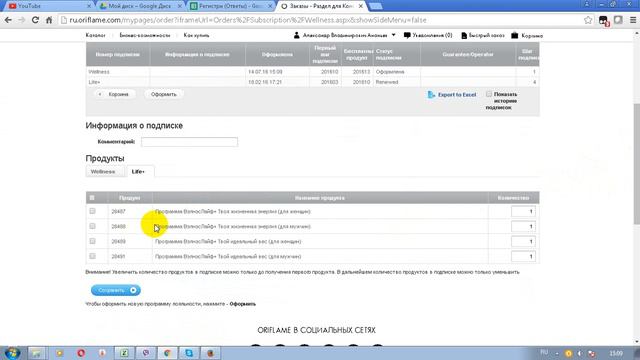The width and height of the screenshot is (640, 360).
Task: Open Уведомления (0) notifications icon
Action: [x=428, y=36]
